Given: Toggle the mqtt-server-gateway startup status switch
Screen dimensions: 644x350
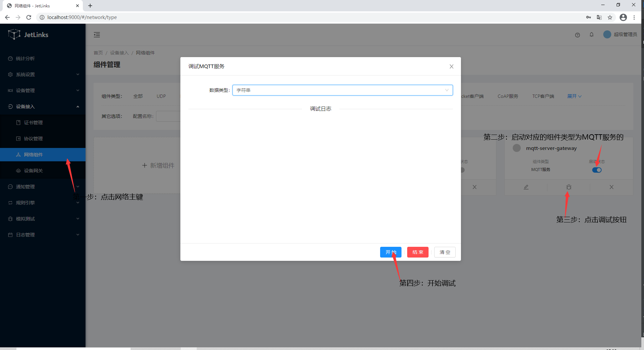Looking at the screenshot, I should 597,170.
